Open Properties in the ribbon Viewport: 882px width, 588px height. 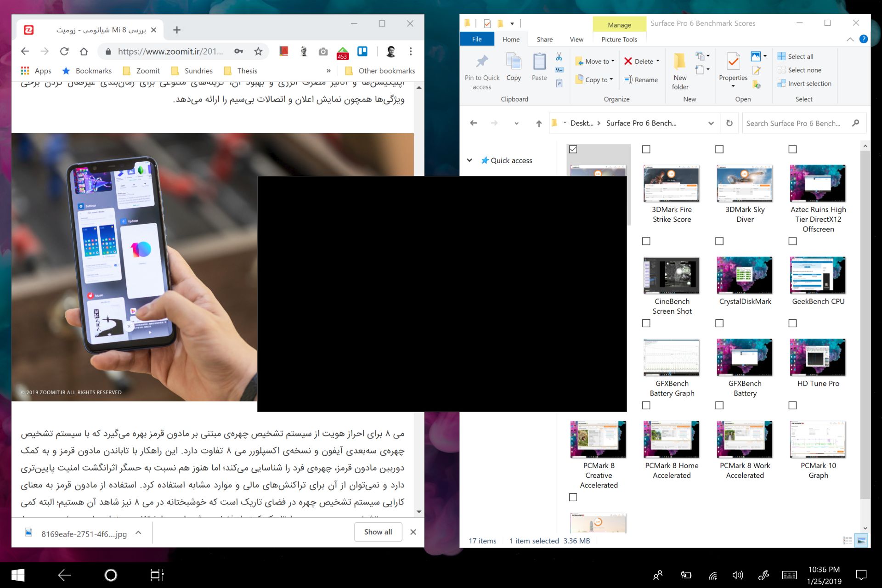733,70
